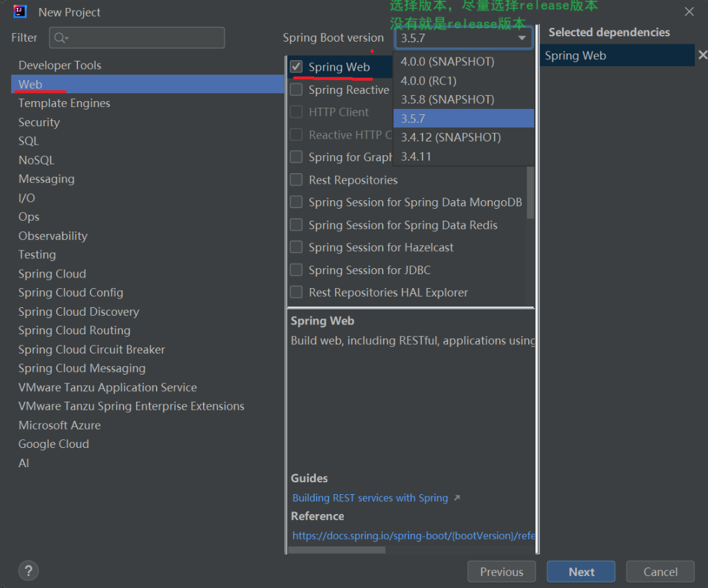This screenshot has width=708, height=588.
Task: Uncheck the Spring Web checkbox
Action: [x=296, y=67]
